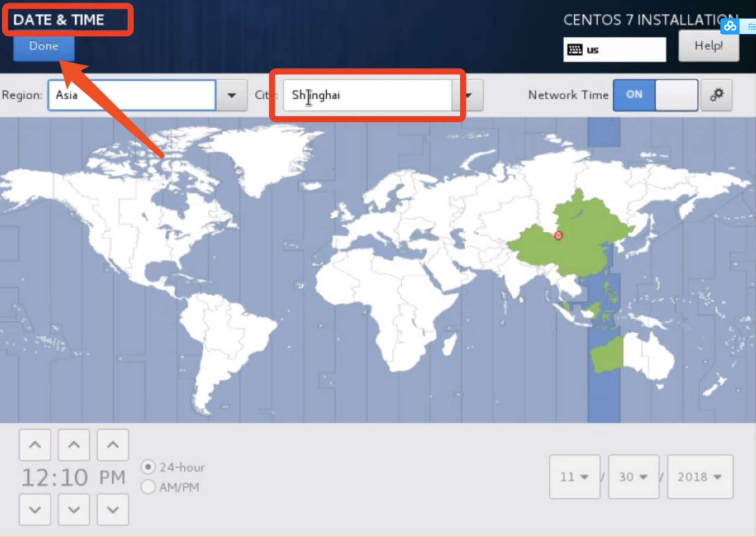The width and height of the screenshot is (756, 537).
Task: Click the red location pin on map
Action: [x=558, y=236]
